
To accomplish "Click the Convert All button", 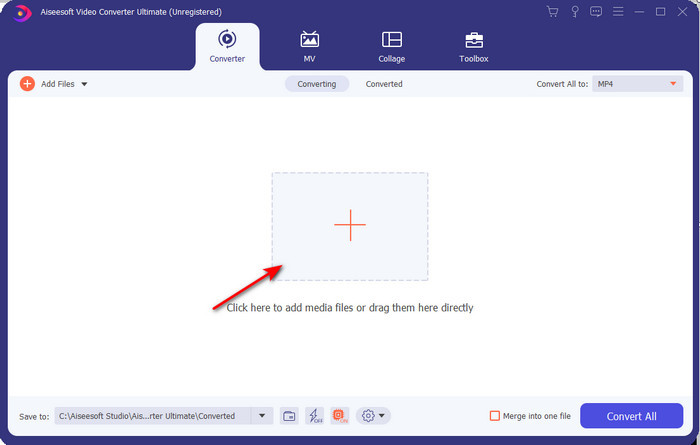I will click(632, 416).
